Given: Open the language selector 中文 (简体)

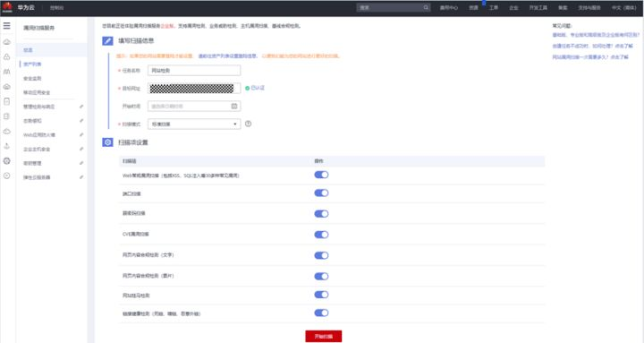Looking at the screenshot, I should click(x=624, y=7).
